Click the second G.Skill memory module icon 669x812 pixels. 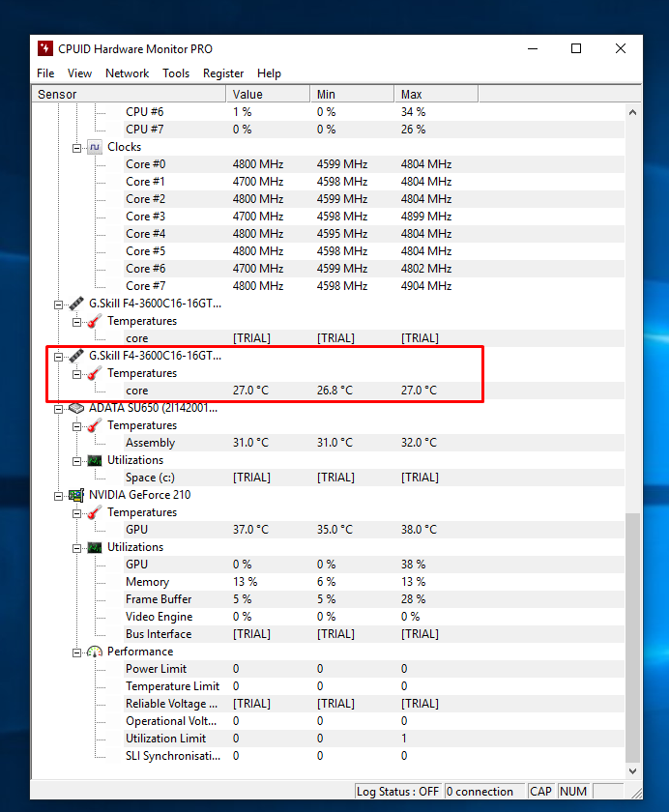(x=76, y=356)
